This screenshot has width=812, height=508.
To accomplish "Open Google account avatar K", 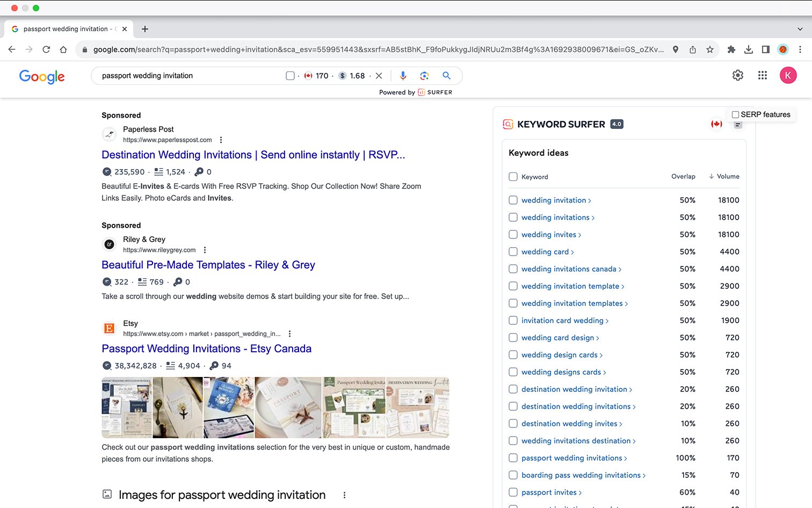I will 788,75.
